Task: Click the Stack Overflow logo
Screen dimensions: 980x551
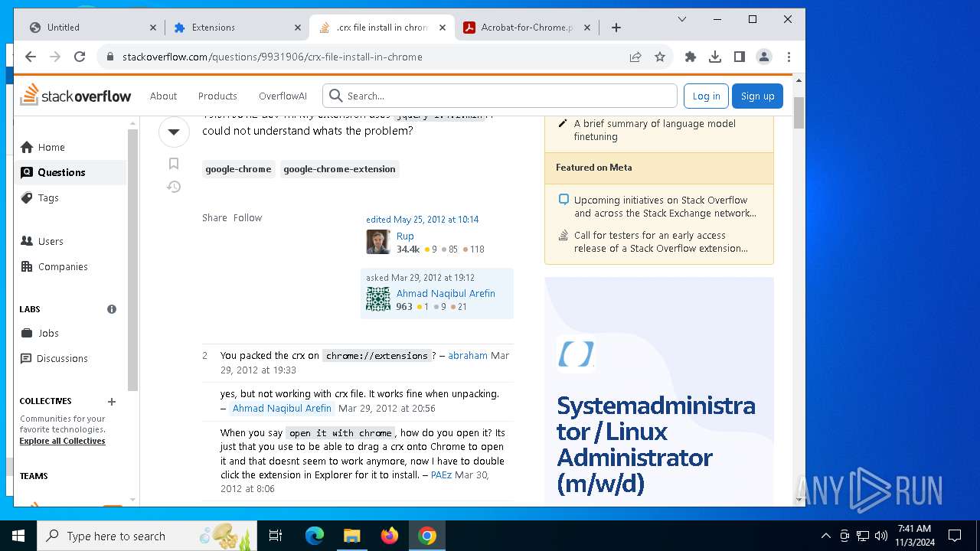Action: click(76, 96)
